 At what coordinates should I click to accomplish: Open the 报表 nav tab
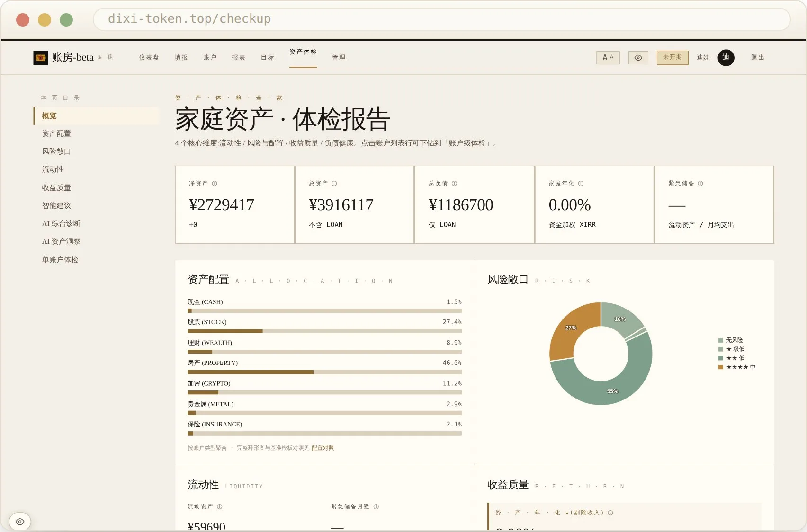click(239, 58)
